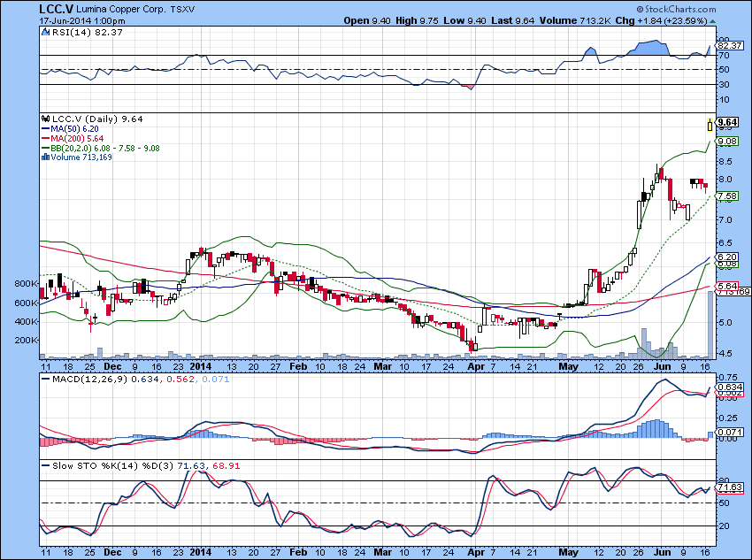Click the red line marker before MA(200)
Image resolution: width=752 pixels, height=560 pixels.
45,138
